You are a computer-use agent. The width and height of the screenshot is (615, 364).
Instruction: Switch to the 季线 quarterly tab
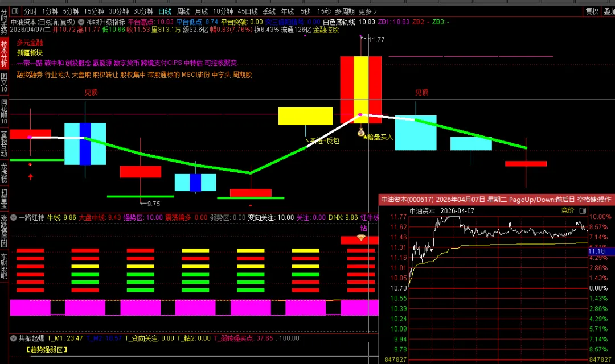(x=269, y=11)
